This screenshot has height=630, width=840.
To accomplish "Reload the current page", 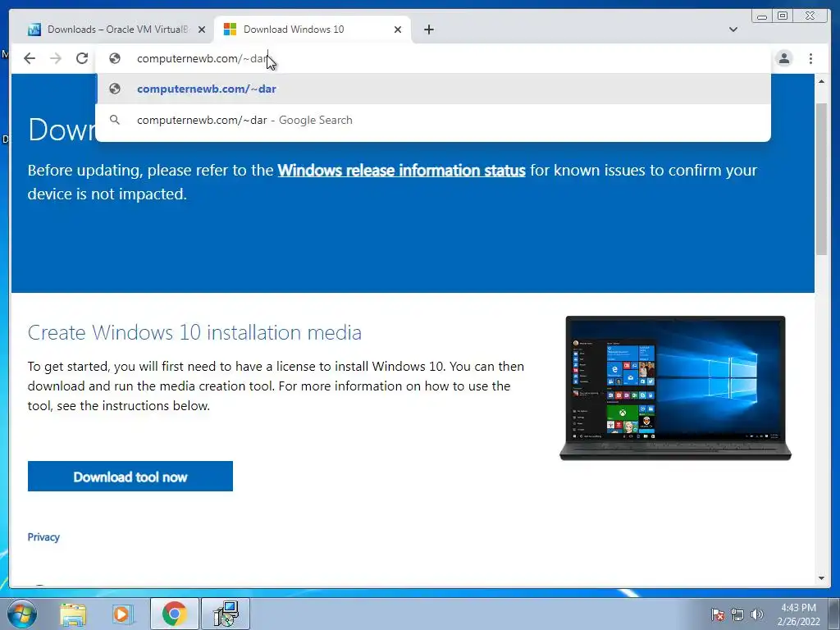I will point(81,58).
